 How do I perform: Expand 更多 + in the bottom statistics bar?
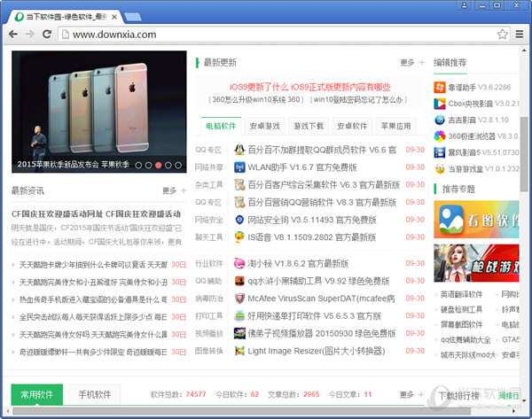pyautogui.click(x=412, y=394)
